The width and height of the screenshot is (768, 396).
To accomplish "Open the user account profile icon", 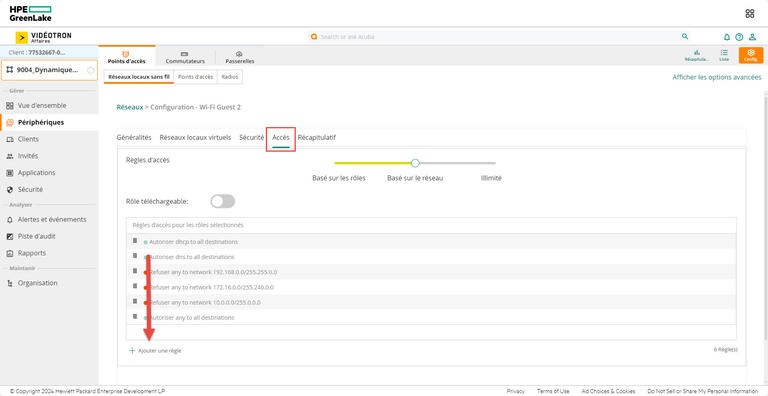I will point(752,37).
